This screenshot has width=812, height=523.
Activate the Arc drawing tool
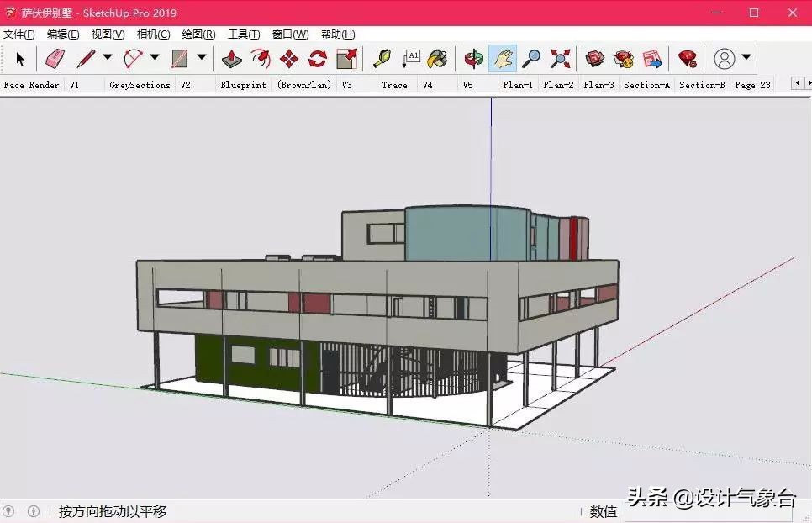[x=133, y=59]
